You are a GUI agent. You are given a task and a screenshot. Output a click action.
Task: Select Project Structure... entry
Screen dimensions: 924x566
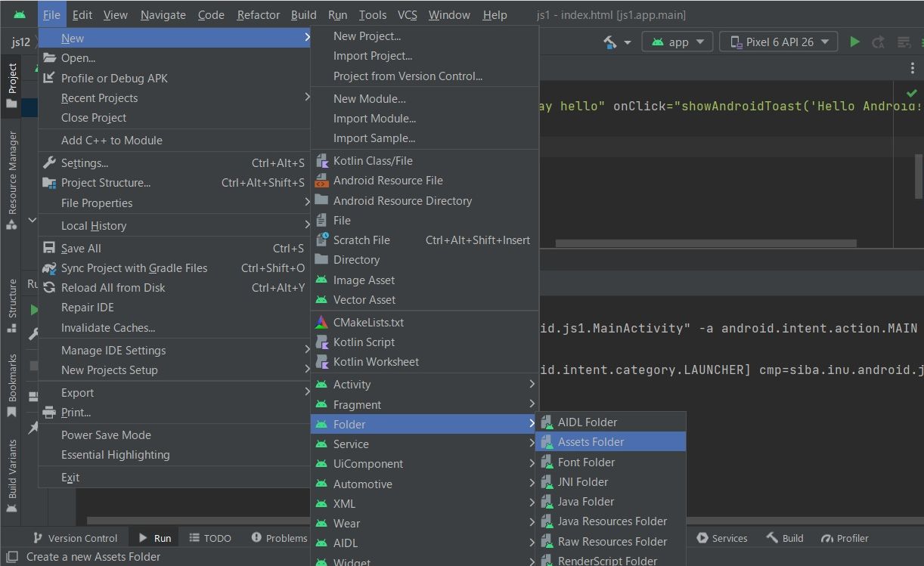pyautogui.click(x=174, y=182)
